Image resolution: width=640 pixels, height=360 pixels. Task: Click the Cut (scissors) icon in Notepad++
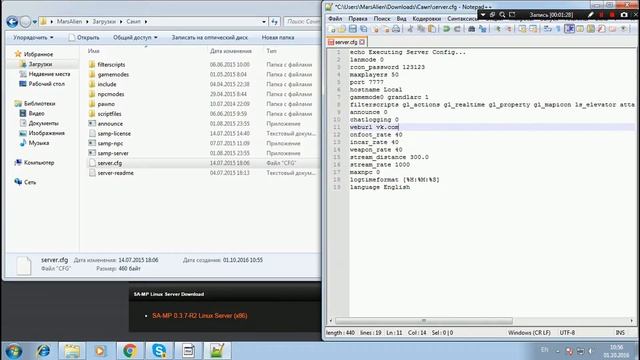411,29
